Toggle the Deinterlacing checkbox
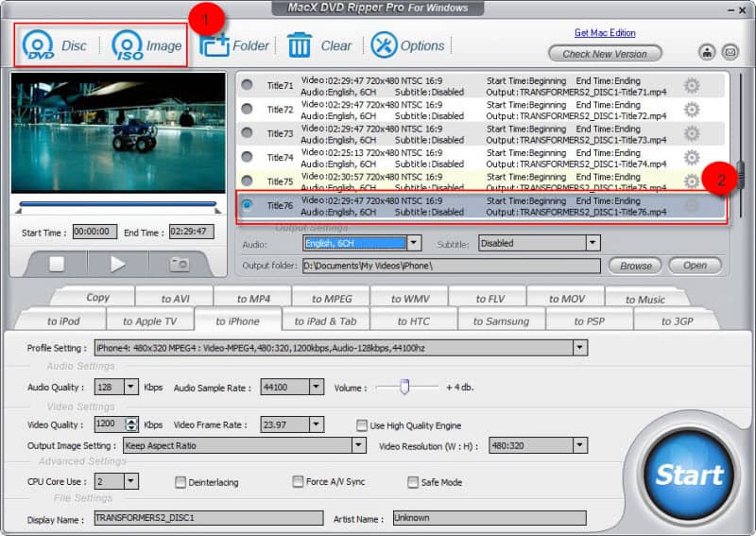Image resolution: width=756 pixels, height=536 pixels. [x=180, y=482]
